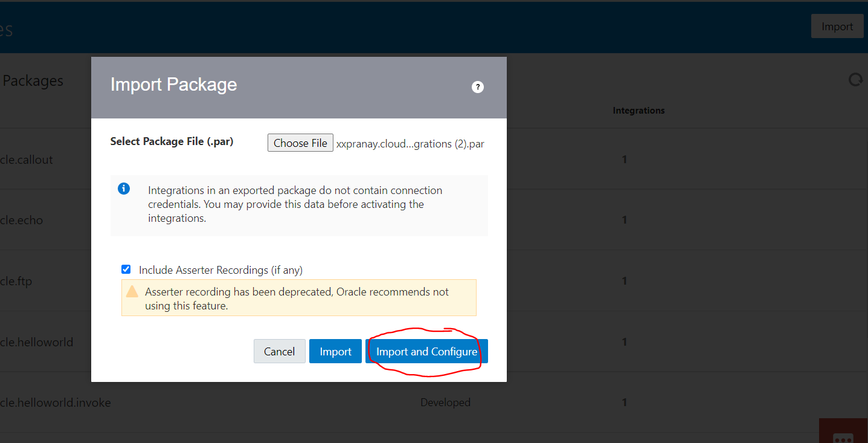Viewport: 868px width, 443px height.
Task: Select the cle.helloworld.invoke package row
Action: pyautogui.click(x=434, y=403)
